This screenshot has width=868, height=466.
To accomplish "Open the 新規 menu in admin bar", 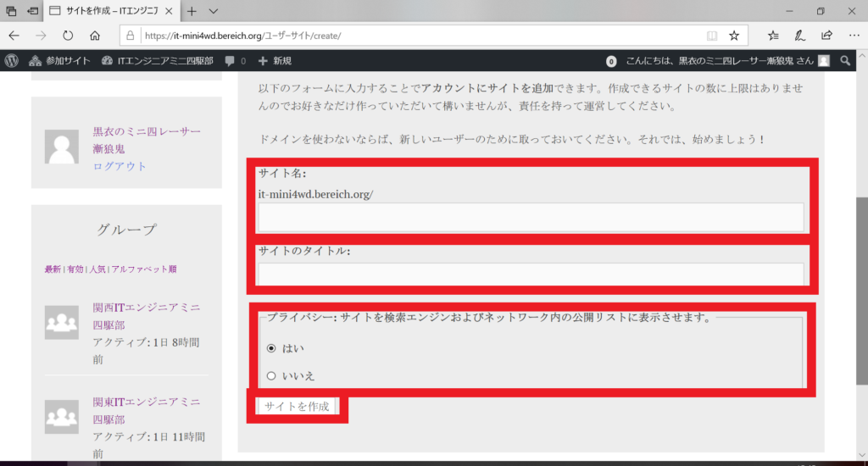I will pyautogui.click(x=275, y=61).
